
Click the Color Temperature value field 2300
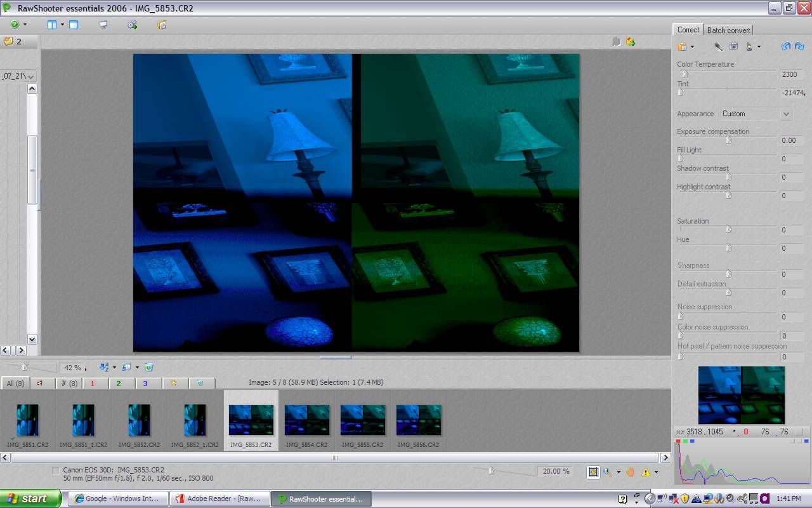click(792, 74)
